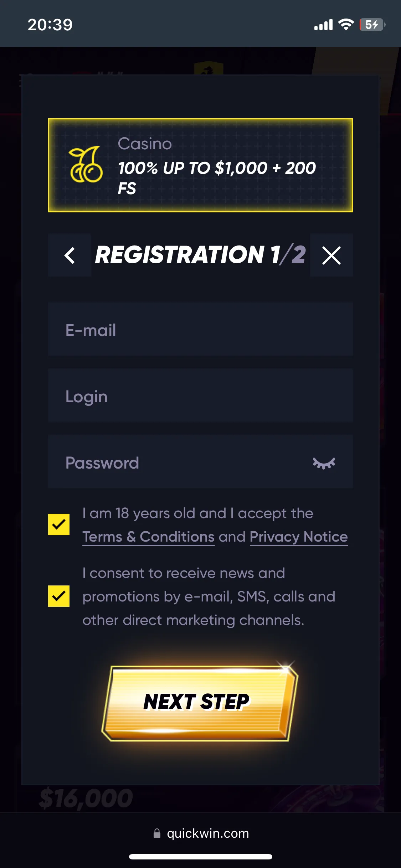Click into the Login field
This screenshot has height=868, width=401.
tap(200, 396)
